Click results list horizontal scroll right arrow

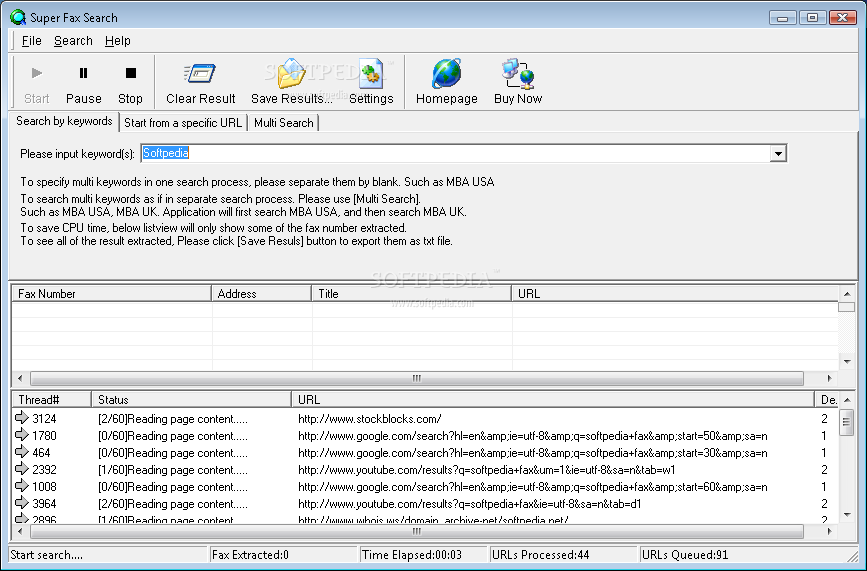(829, 378)
